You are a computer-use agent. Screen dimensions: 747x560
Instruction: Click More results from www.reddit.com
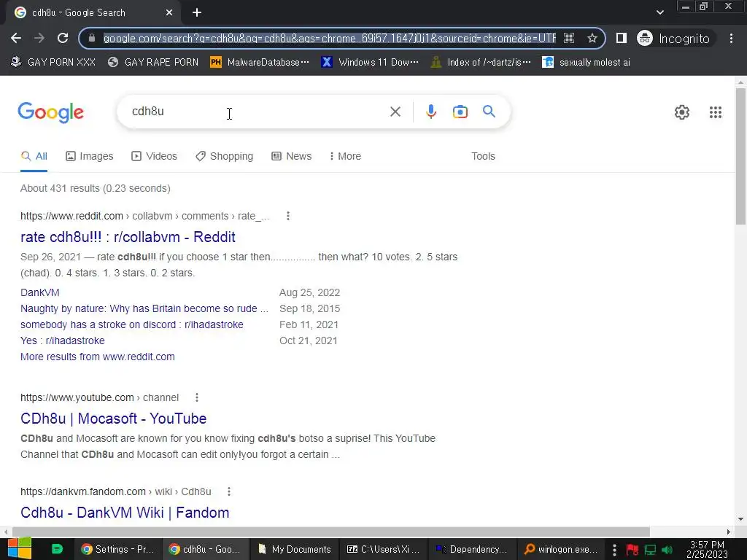[x=98, y=357]
